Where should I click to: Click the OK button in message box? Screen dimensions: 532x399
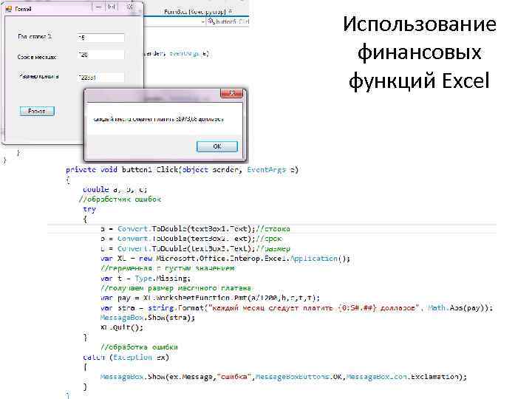pos(217,146)
